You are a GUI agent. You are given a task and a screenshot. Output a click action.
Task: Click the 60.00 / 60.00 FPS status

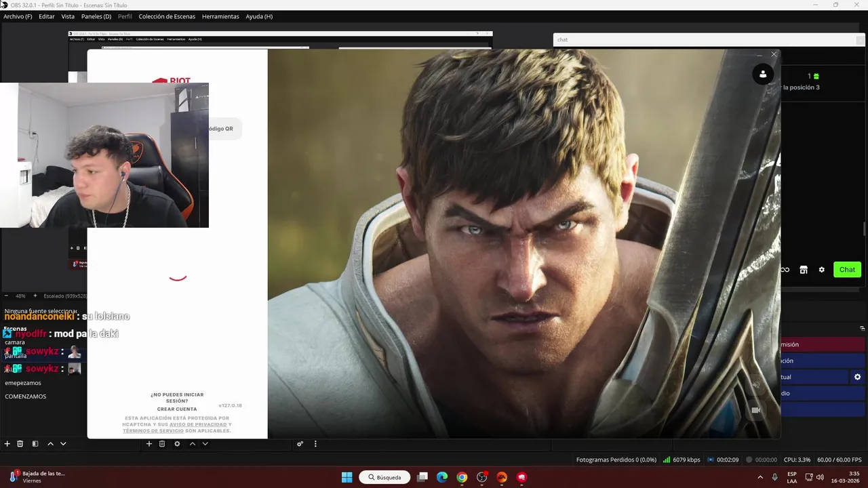coord(839,460)
